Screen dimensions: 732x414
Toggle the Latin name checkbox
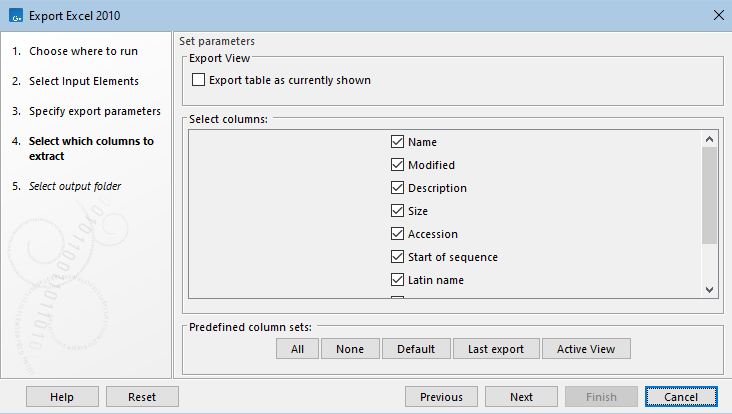click(x=397, y=280)
